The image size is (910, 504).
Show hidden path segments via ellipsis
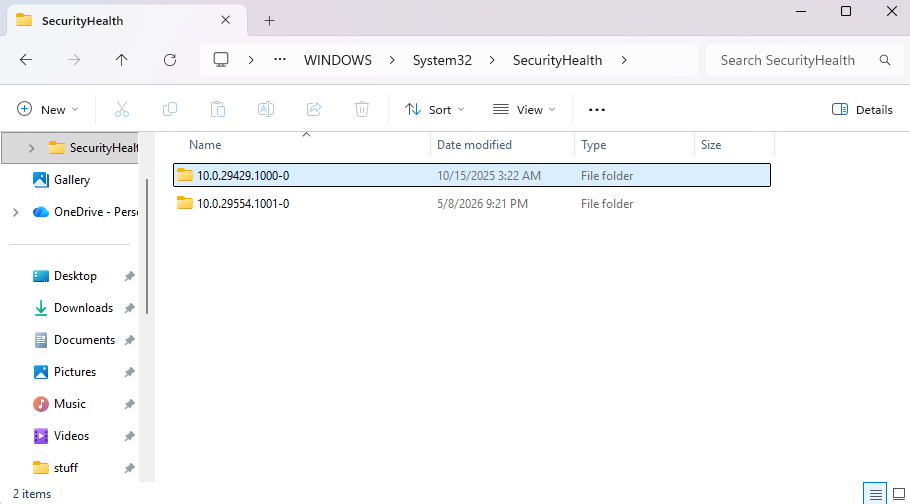(x=280, y=60)
